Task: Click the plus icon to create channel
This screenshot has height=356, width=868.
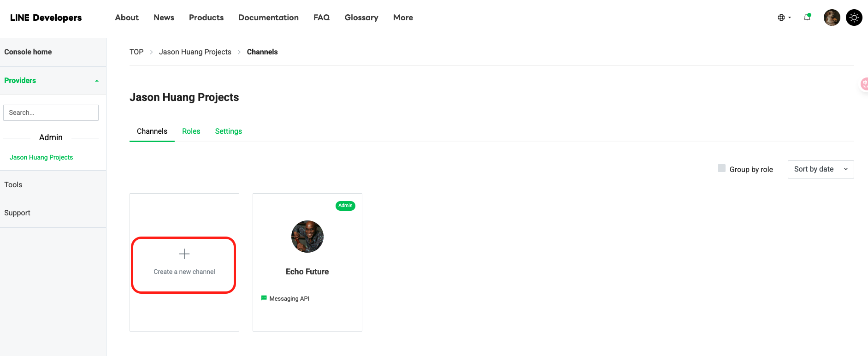Action: point(184,254)
